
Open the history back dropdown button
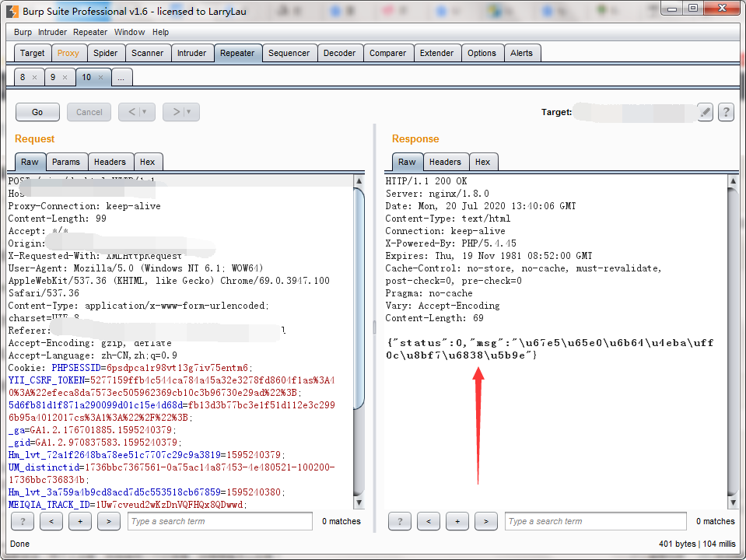pos(137,112)
